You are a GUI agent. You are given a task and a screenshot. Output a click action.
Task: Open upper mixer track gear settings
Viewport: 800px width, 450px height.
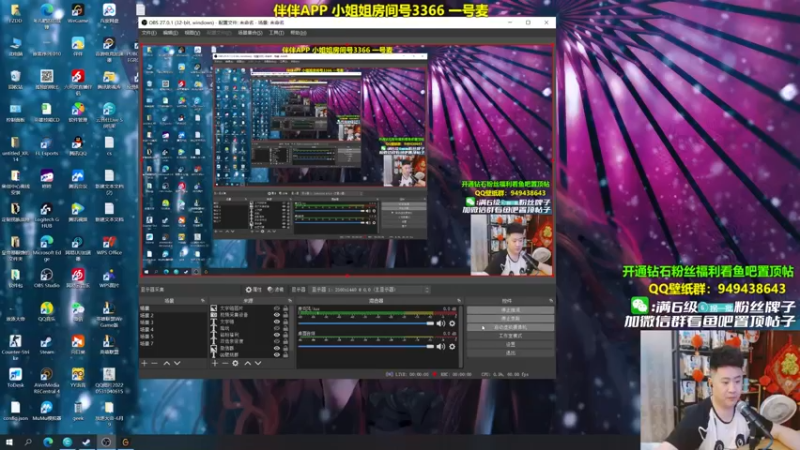452,323
